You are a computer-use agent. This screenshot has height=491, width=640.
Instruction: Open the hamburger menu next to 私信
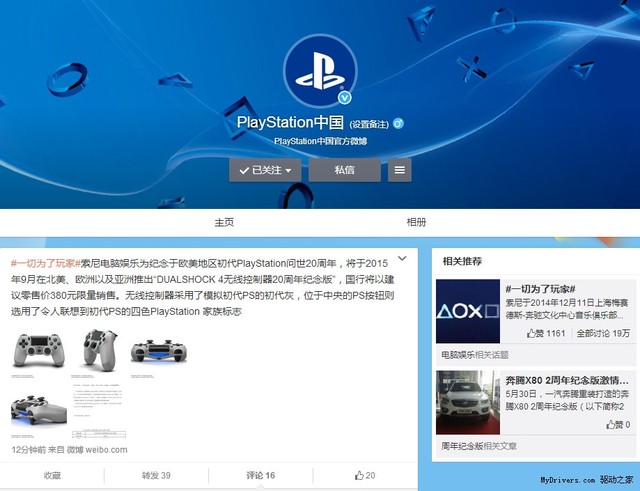point(400,170)
